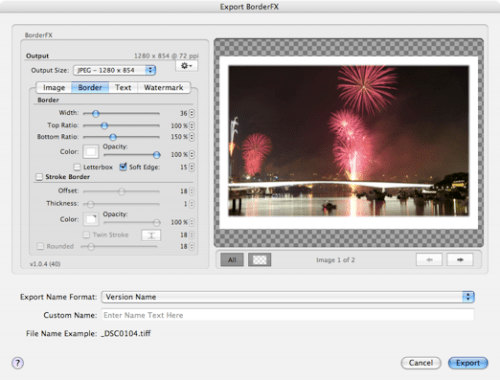This screenshot has height=380, width=500.
Task: Open the Output Size dropdown
Action: pyautogui.click(x=114, y=70)
